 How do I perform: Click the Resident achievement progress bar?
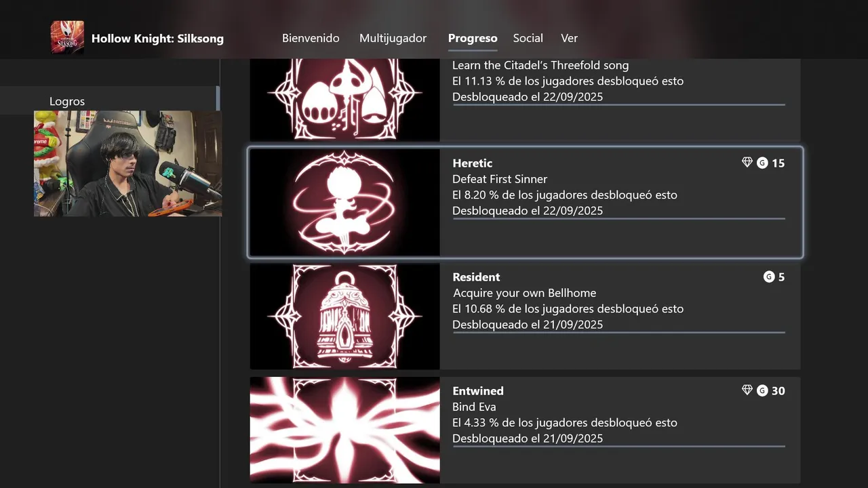(618, 332)
